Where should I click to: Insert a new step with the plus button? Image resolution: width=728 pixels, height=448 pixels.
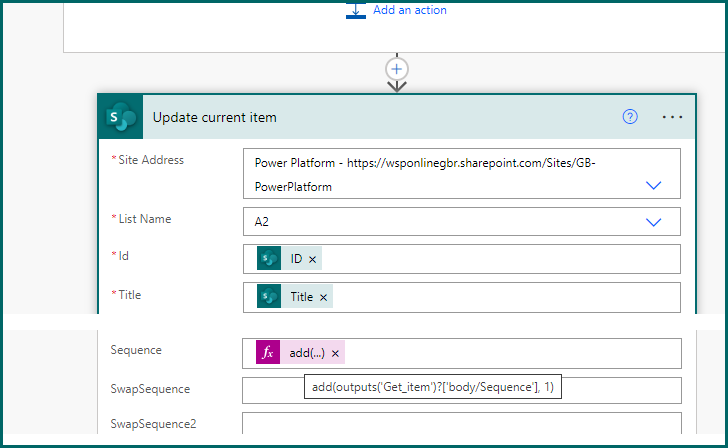396,69
